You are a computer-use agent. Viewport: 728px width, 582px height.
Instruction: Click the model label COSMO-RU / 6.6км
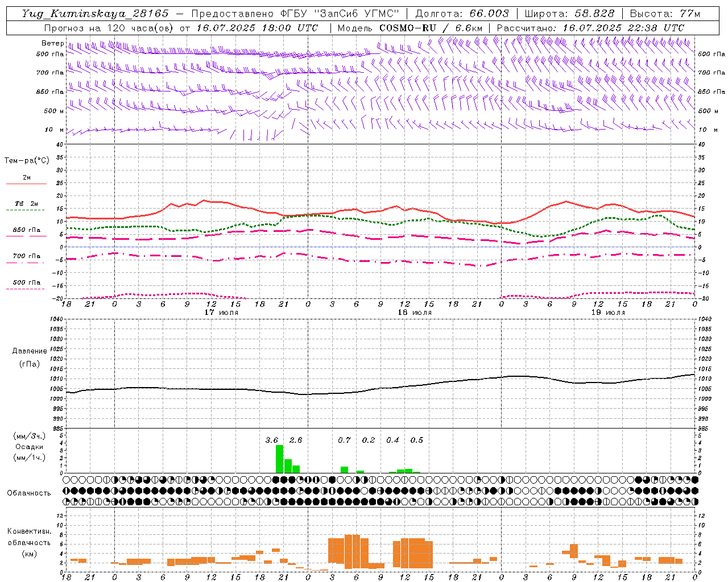[431, 28]
